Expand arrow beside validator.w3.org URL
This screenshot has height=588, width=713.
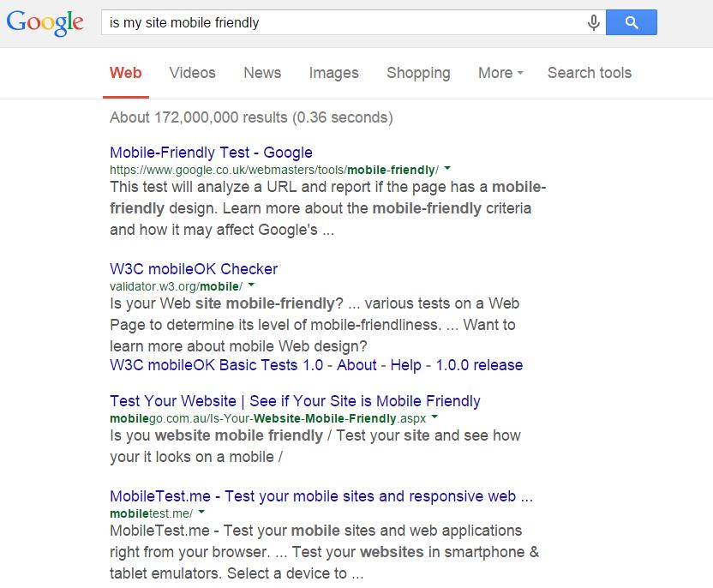tap(251, 286)
